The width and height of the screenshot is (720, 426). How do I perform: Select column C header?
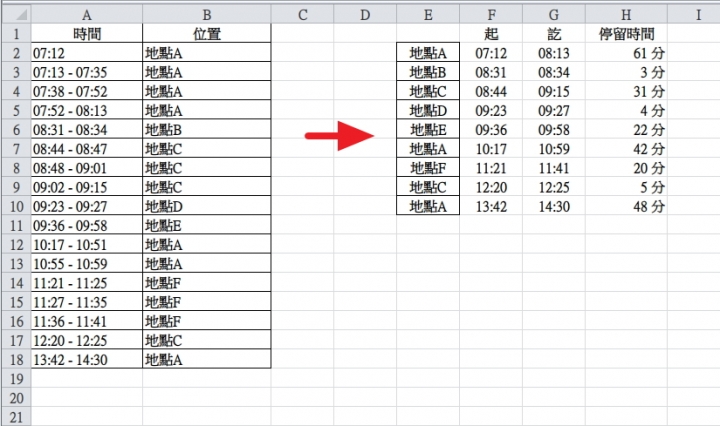coord(302,14)
